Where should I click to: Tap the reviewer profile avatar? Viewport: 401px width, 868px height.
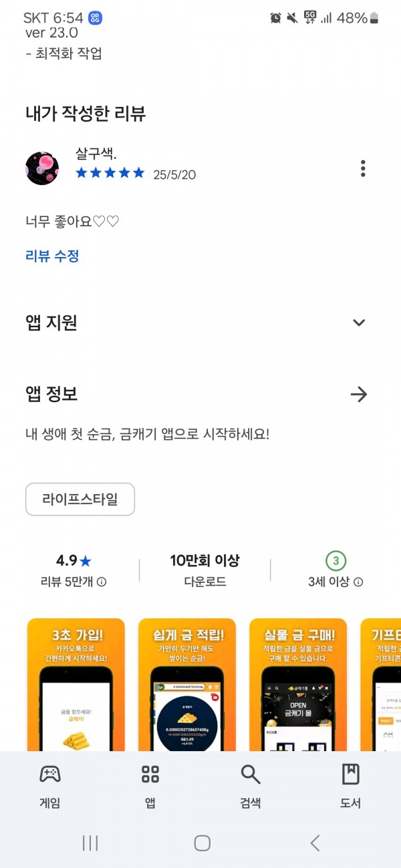[42, 168]
